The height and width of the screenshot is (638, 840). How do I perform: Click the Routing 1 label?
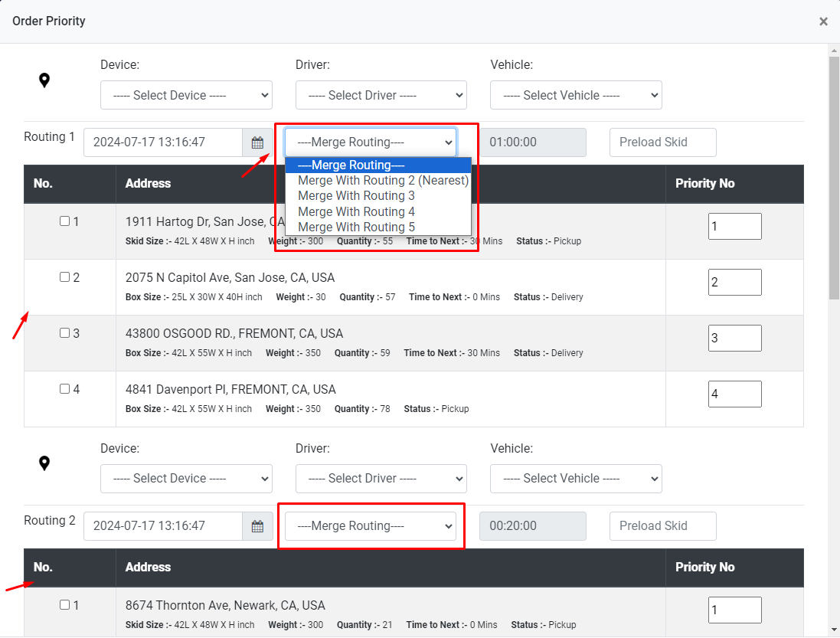[x=49, y=136]
